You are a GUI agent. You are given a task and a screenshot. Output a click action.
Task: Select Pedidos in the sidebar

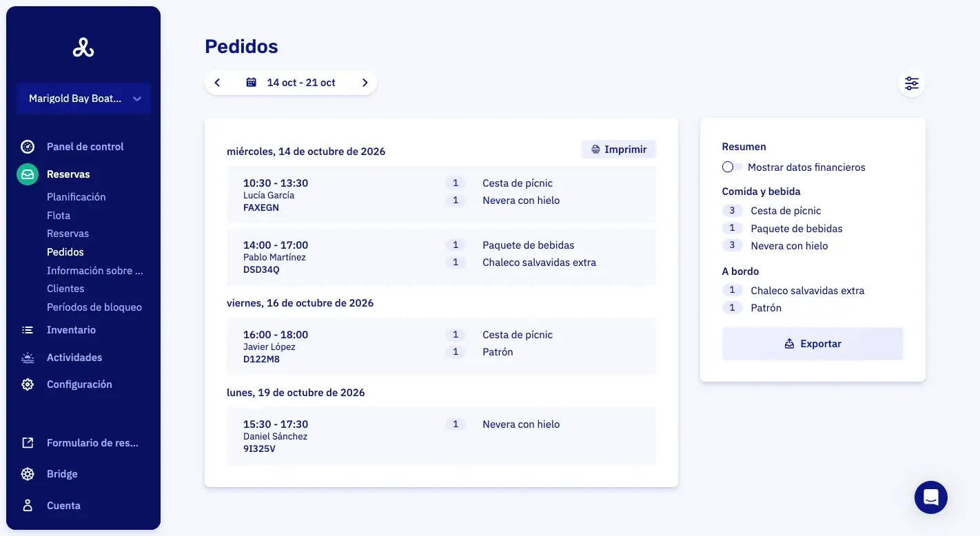65,252
